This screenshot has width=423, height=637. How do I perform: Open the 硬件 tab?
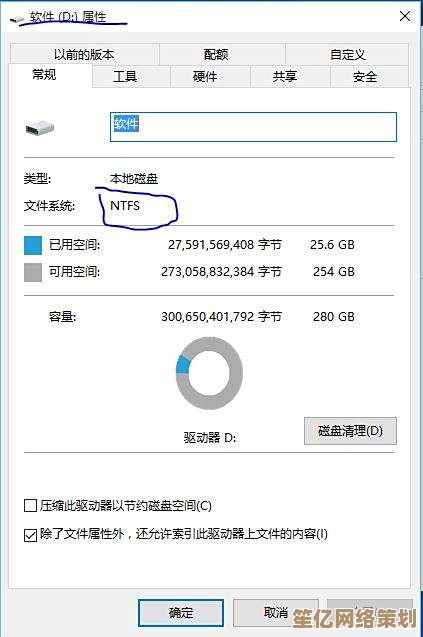(205, 77)
